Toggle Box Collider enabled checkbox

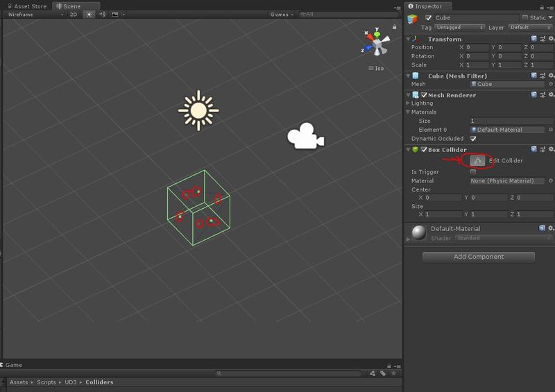424,149
